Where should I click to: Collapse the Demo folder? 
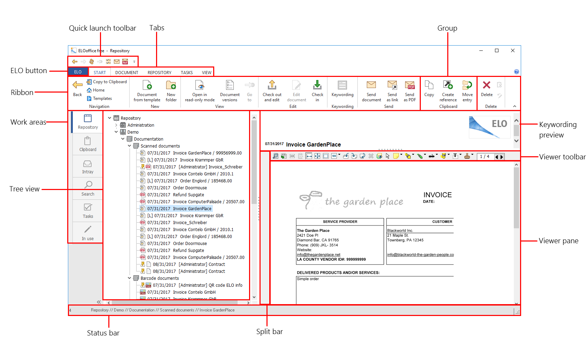tap(116, 132)
